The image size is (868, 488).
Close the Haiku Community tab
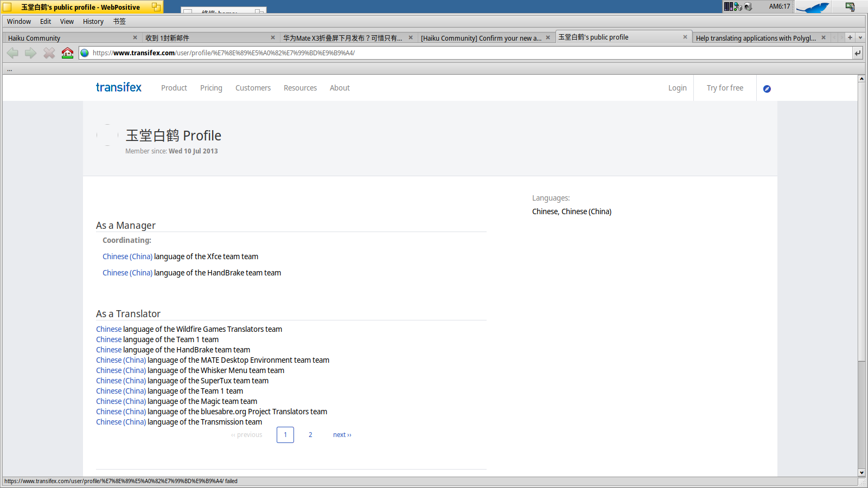coord(135,37)
